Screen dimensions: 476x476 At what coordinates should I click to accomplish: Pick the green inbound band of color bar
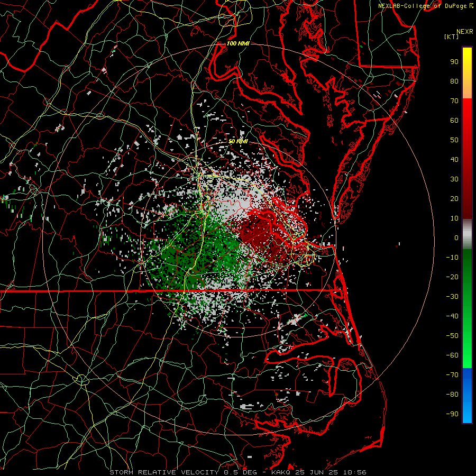(x=467, y=308)
